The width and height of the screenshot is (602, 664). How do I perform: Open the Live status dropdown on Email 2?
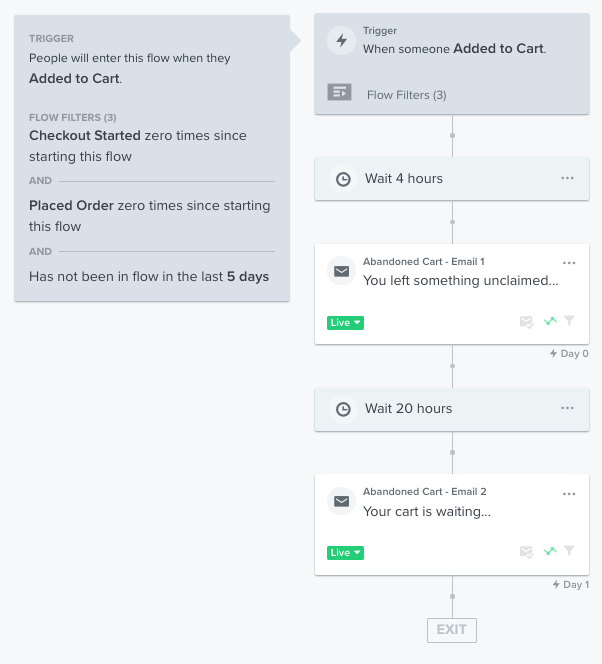[345, 552]
